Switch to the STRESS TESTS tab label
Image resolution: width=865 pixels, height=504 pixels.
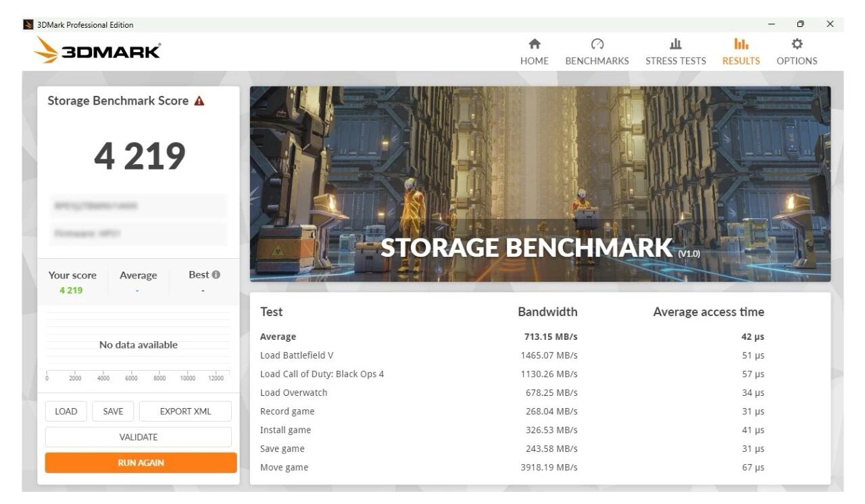675,61
